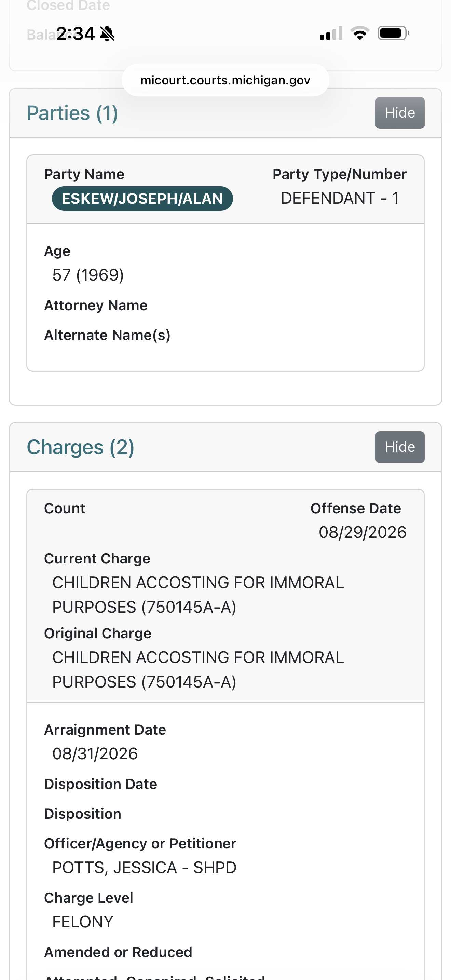Tap the age value 57 (1969)
The width and height of the screenshot is (451, 980).
pyautogui.click(x=88, y=275)
